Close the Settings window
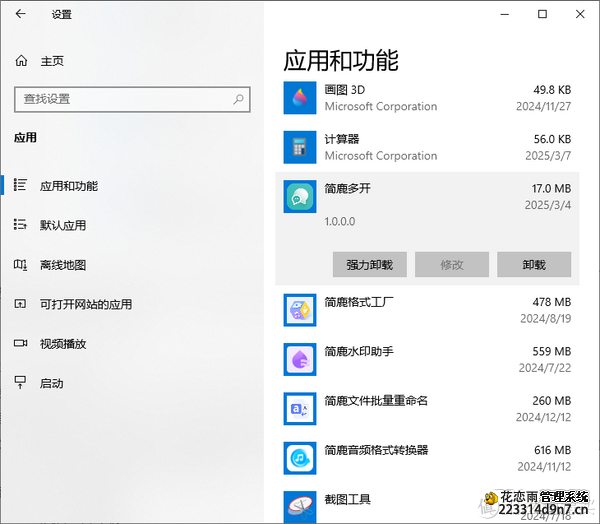600x524 pixels. pos(580,14)
